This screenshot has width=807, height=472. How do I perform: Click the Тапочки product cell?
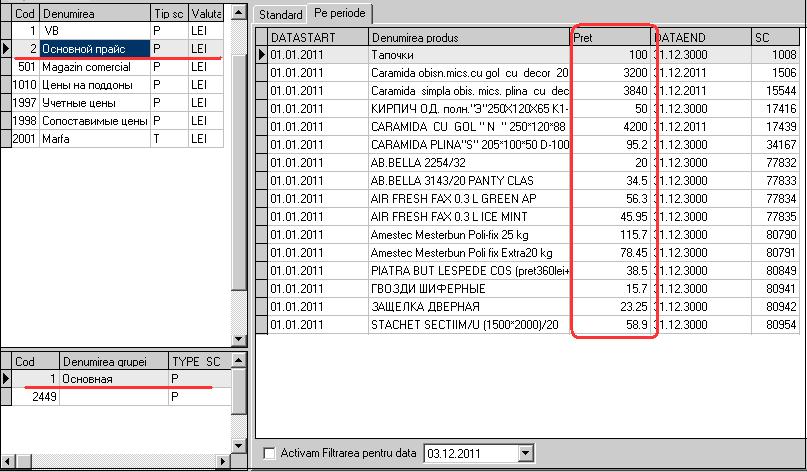pos(469,55)
